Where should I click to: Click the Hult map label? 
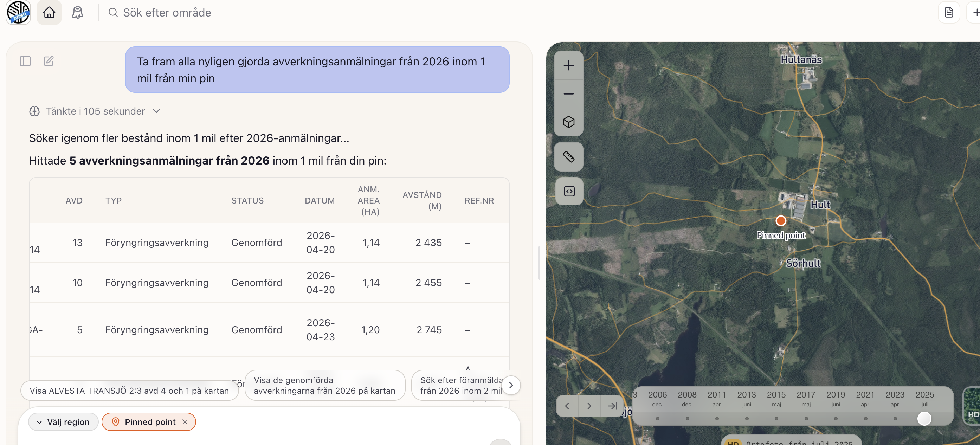pos(820,205)
